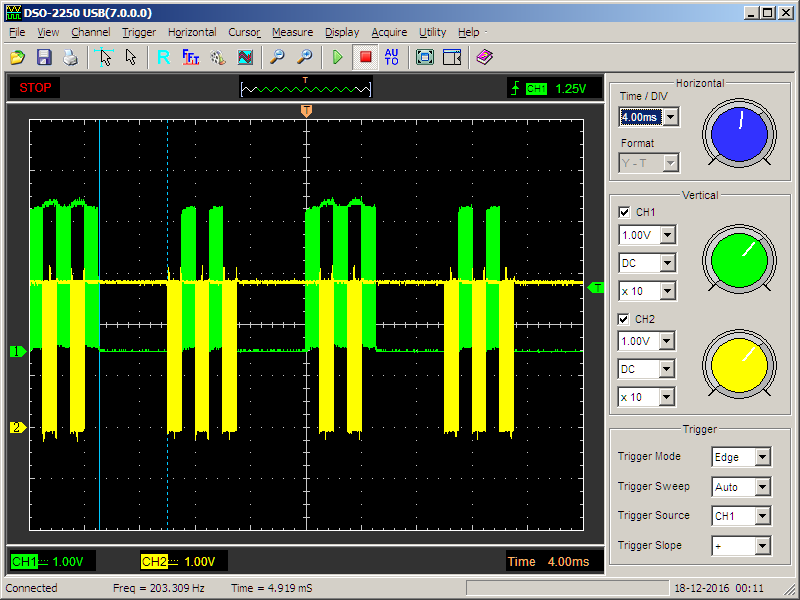Click the AUTO setup icon
The width and height of the screenshot is (800, 600).
[x=391, y=57]
